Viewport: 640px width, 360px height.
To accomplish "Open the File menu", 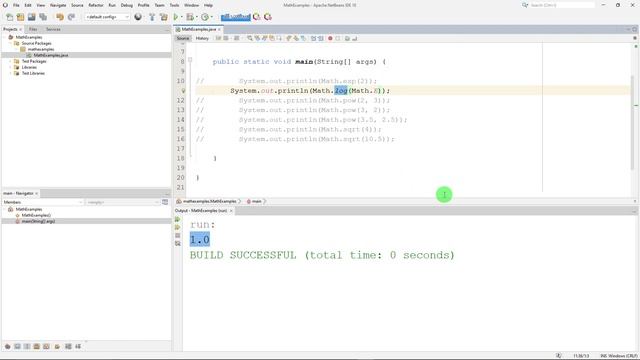I will [x=16, y=5].
